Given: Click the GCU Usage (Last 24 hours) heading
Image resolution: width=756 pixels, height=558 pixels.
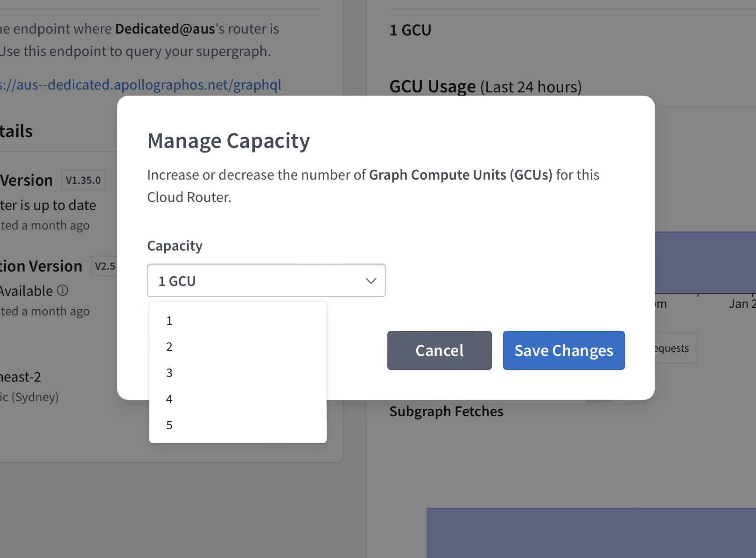Looking at the screenshot, I should coord(485,87).
